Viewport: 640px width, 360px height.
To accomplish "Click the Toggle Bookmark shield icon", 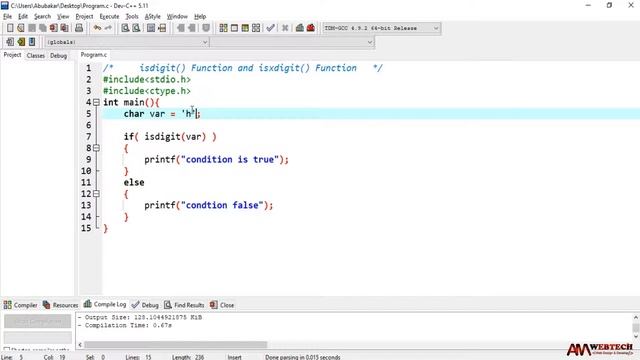I will pos(206,28).
